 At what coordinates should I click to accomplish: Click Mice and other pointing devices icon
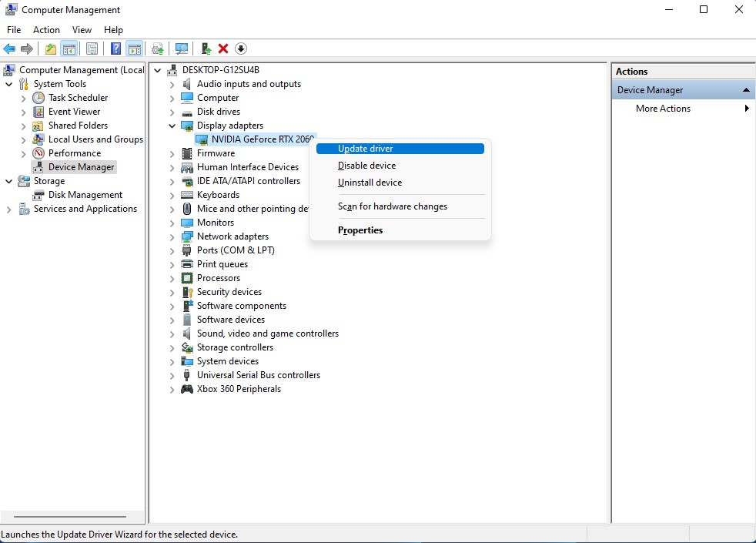click(x=187, y=209)
